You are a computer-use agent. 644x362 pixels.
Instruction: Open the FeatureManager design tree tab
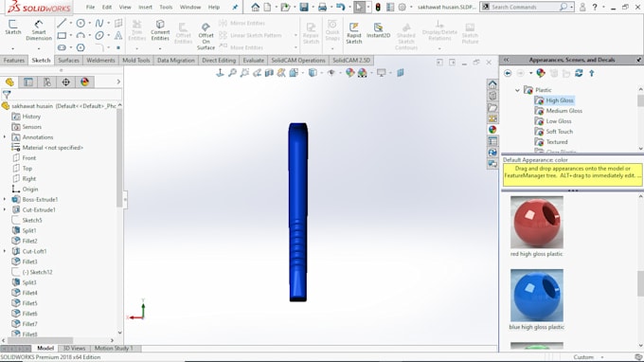click(9, 82)
